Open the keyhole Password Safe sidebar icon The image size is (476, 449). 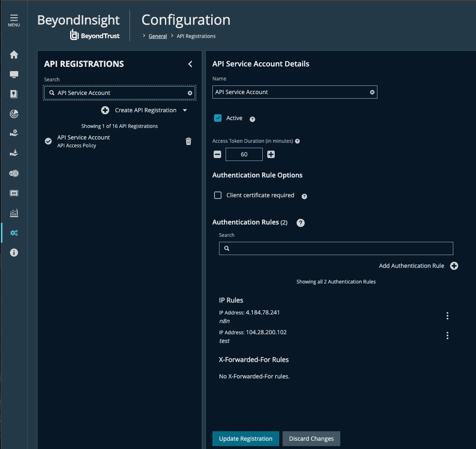coord(14,94)
